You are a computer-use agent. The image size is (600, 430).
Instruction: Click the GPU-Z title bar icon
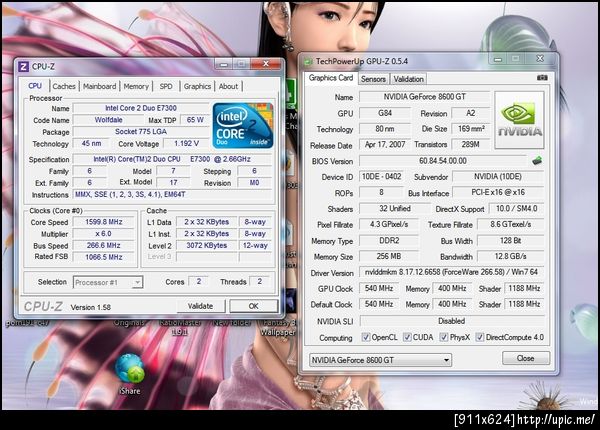(308, 61)
